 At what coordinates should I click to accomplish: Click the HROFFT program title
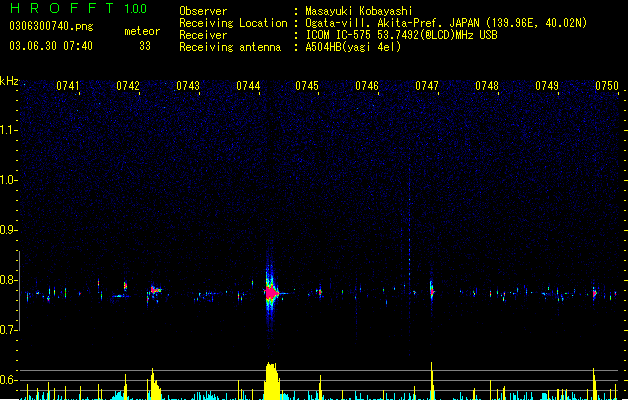point(62,8)
